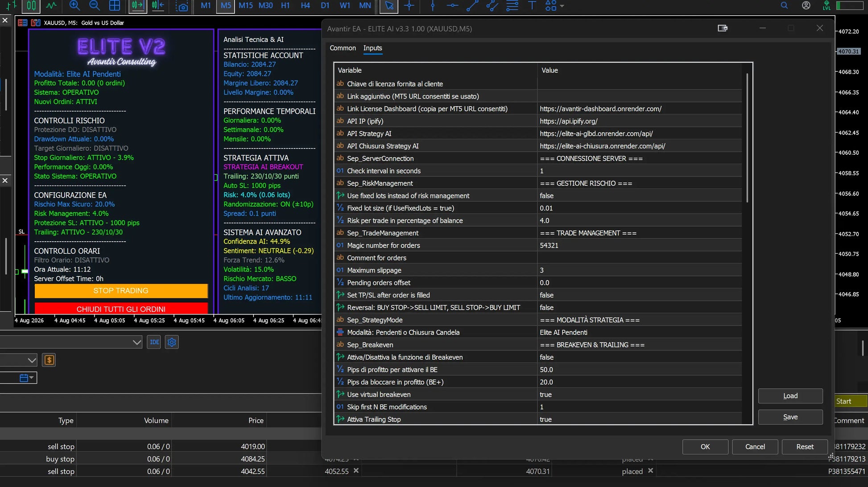Select the Fibonacci retracement tool
This screenshot has width=868, height=487.
(x=512, y=6)
